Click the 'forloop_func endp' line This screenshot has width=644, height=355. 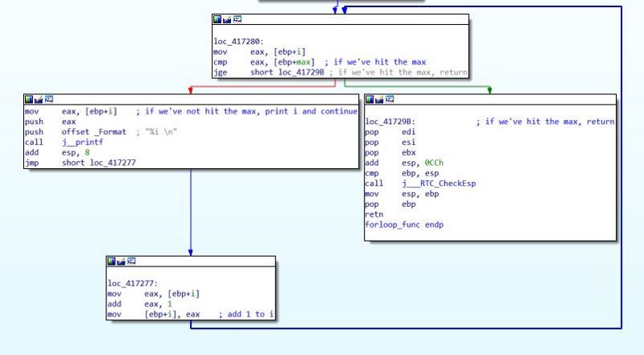(x=404, y=225)
